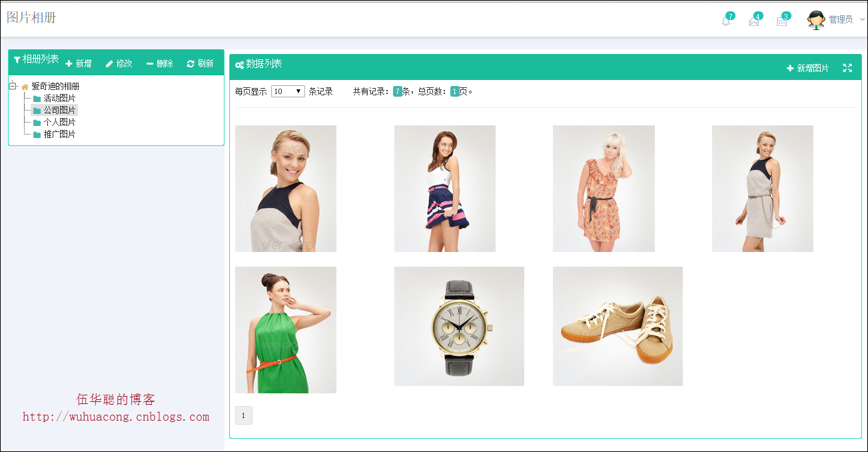Open the orange floral dress thumbnail
The height and width of the screenshot is (452, 868).
pyautogui.click(x=604, y=189)
